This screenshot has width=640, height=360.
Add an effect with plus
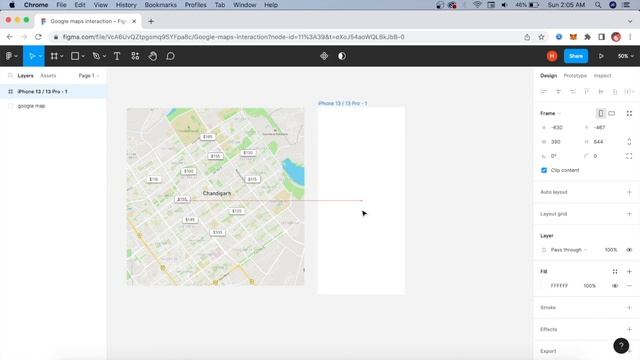(x=629, y=329)
